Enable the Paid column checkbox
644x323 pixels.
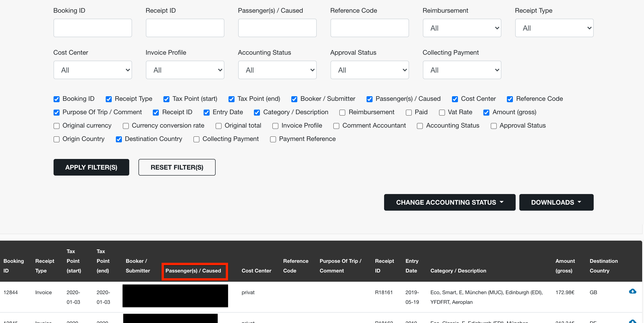tap(409, 112)
